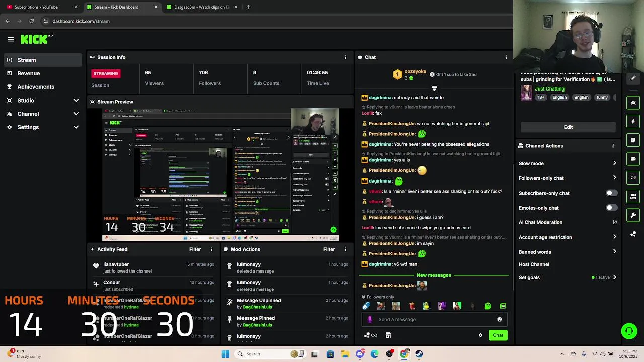Click the Send a message field
Image resolution: width=644 pixels, height=362 pixels.
(434, 319)
